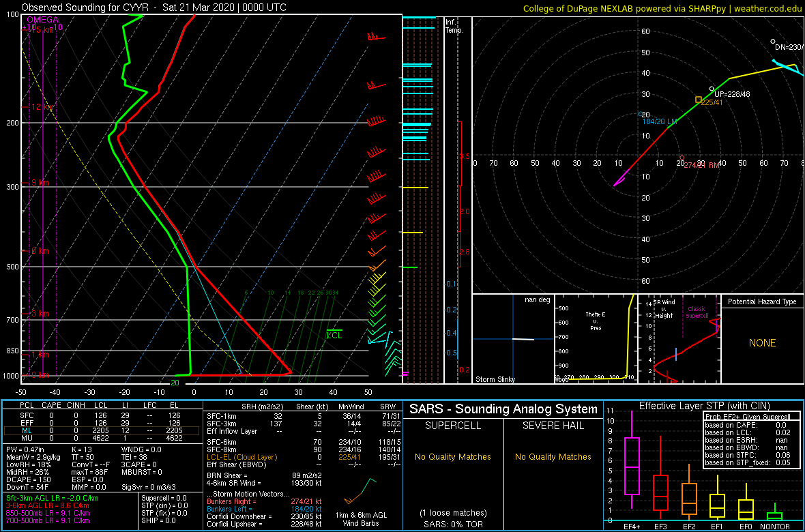The width and height of the screenshot is (805, 532).
Task: Click the orange 225/41 square marker
Action: point(698,100)
